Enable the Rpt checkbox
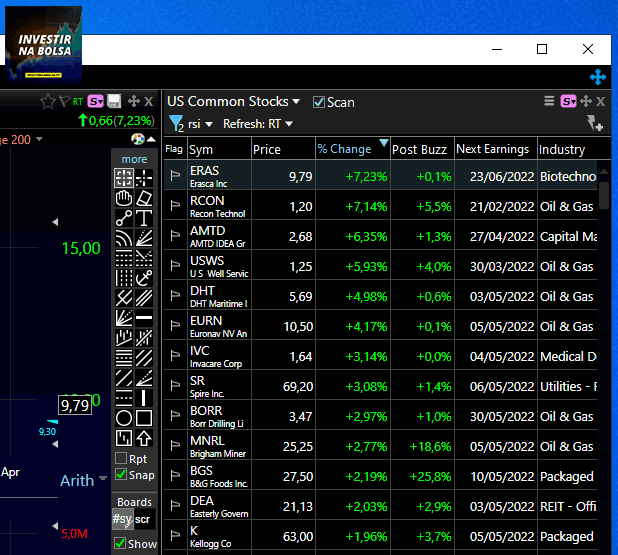This screenshot has width=618, height=555. [x=121, y=458]
